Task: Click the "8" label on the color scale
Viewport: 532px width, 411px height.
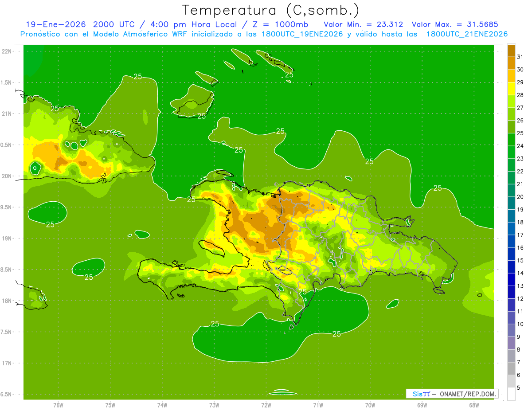Action: click(519, 349)
